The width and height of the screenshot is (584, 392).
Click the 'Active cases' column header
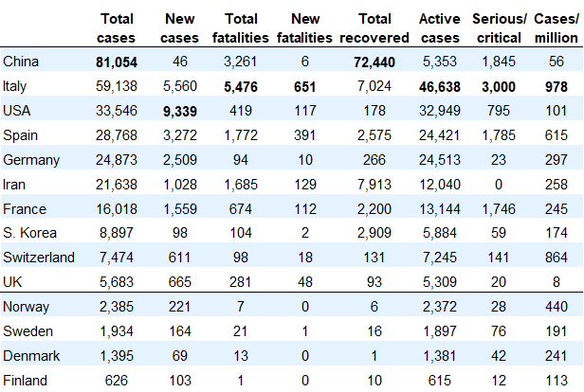[x=441, y=27]
